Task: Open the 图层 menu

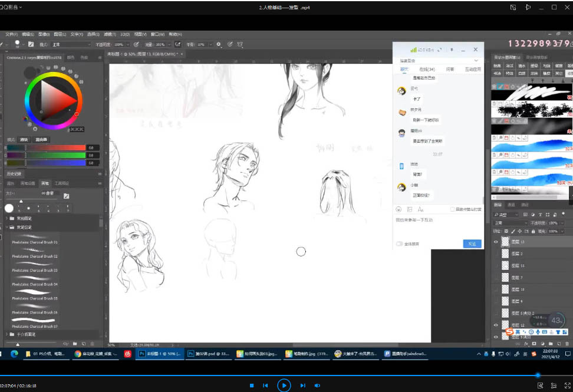Action: point(60,34)
